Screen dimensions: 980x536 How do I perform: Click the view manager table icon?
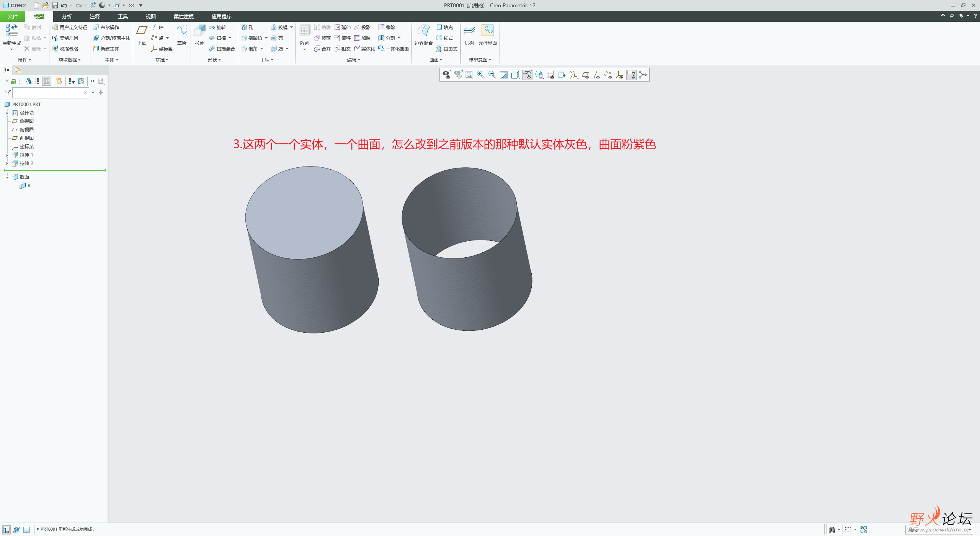tap(550, 75)
